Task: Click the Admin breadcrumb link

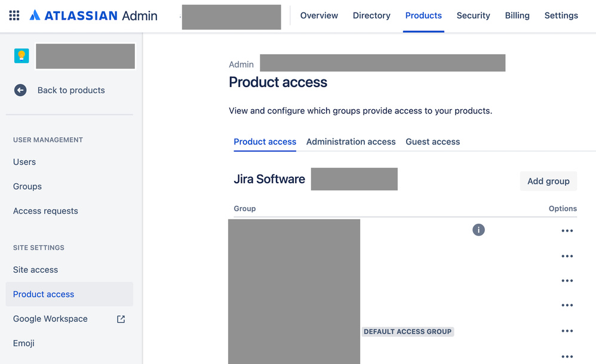Action: coord(241,64)
